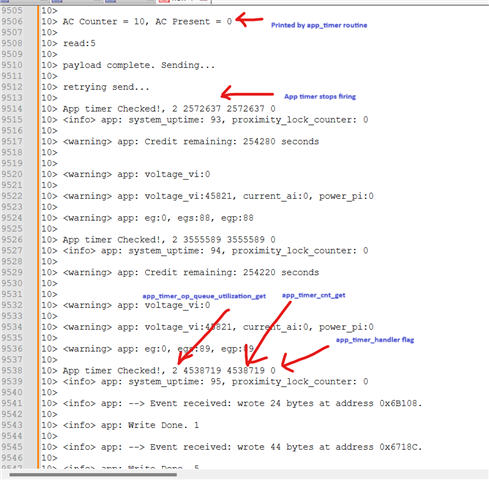Click the "system_uptime: 95" info line
489x480 pixels.
pos(215,382)
